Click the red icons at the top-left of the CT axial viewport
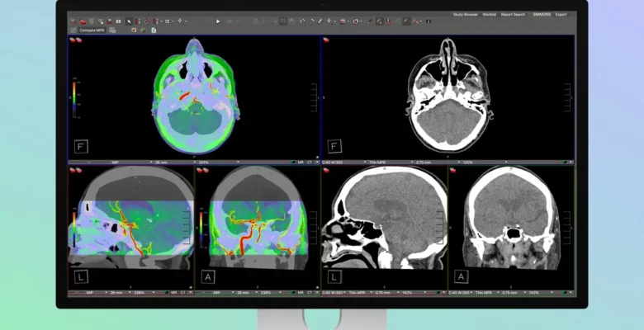The image size is (644, 330). (x=329, y=40)
